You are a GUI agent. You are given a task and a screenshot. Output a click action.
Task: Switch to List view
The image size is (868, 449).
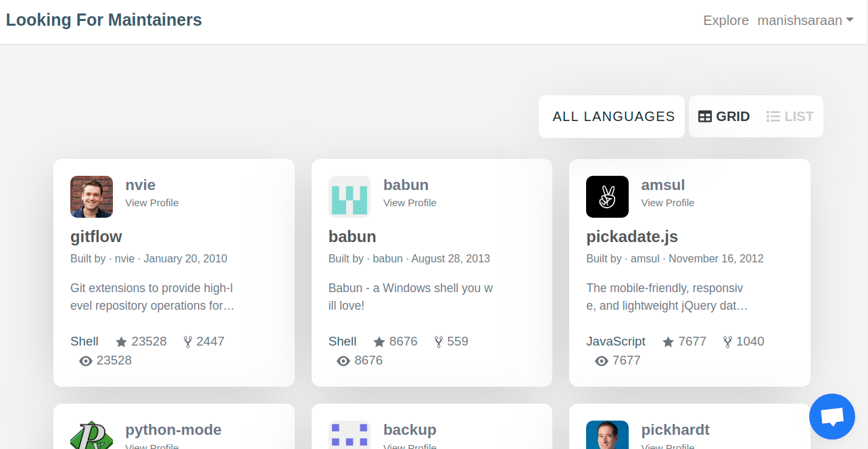click(x=790, y=116)
